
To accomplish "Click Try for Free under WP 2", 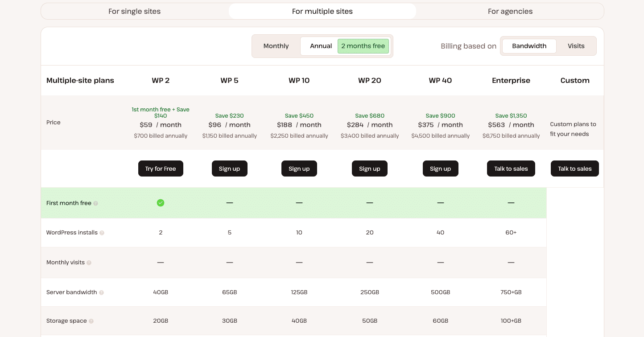I will coord(161,168).
